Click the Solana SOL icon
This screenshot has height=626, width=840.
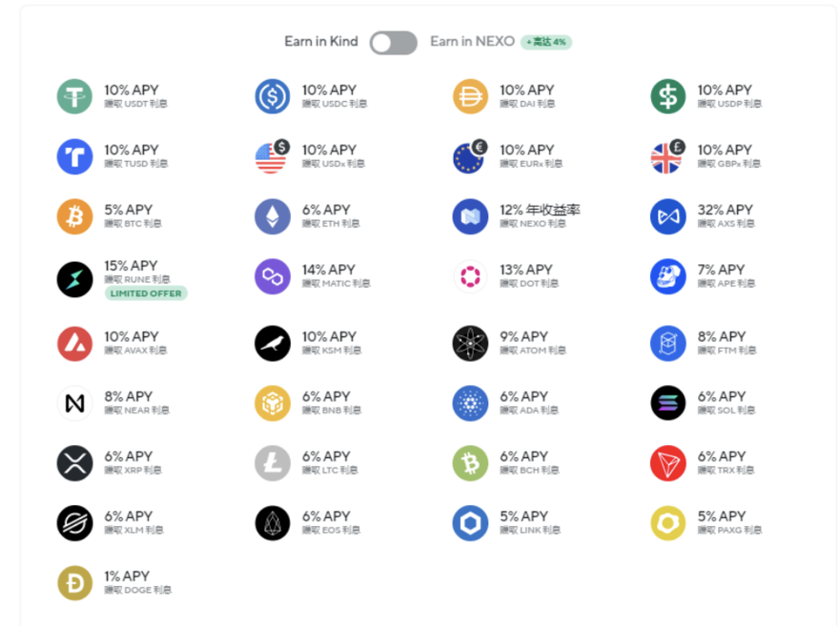[x=668, y=402]
